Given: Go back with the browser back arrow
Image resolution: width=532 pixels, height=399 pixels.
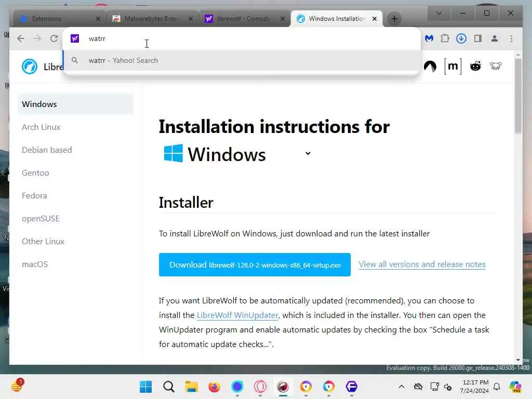Looking at the screenshot, I should coord(21,38).
